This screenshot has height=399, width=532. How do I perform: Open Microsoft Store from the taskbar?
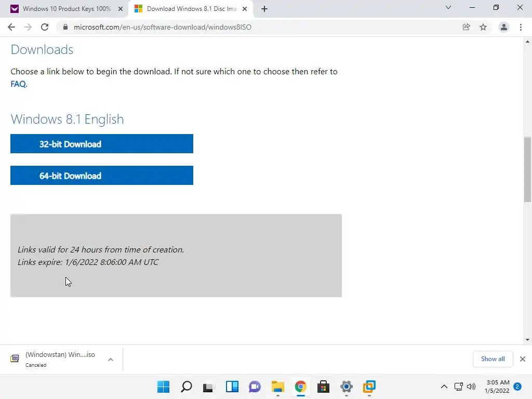tap(323, 387)
